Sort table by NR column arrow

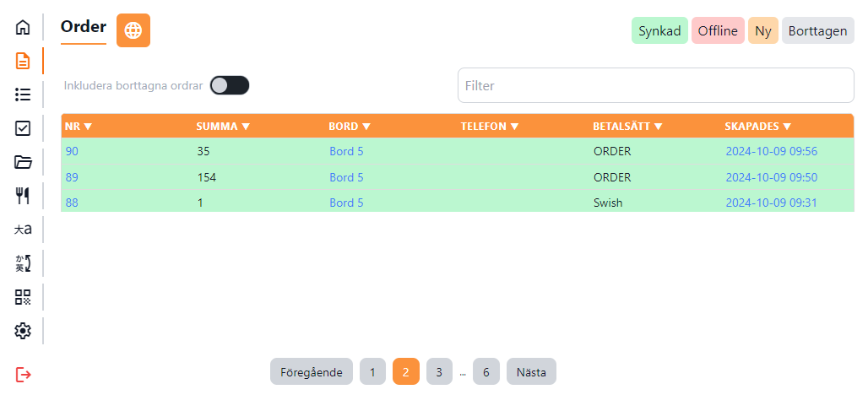[x=88, y=127]
